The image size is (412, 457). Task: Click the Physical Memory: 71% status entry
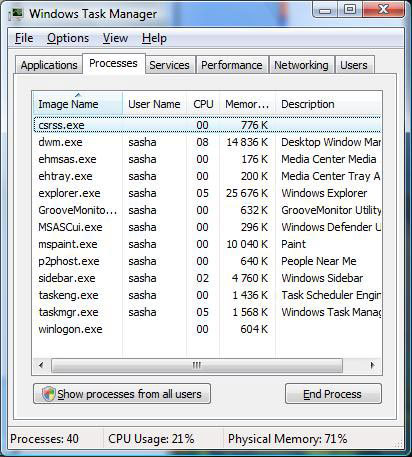point(287,439)
